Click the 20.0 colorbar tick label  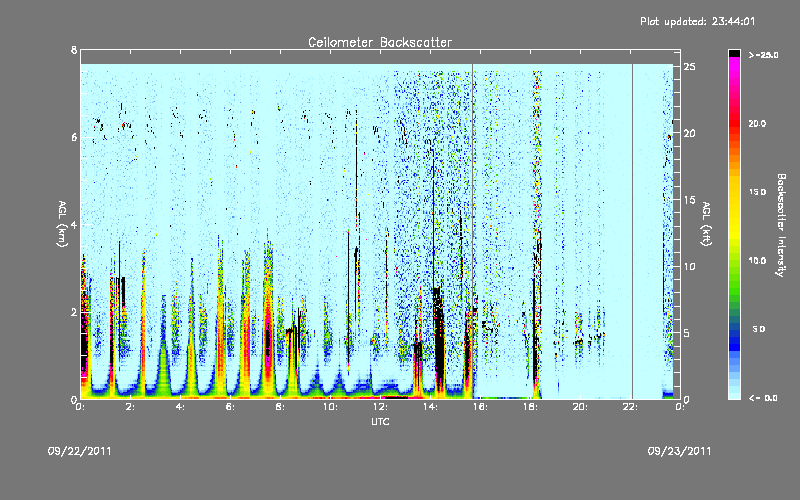(x=757, y=123)
